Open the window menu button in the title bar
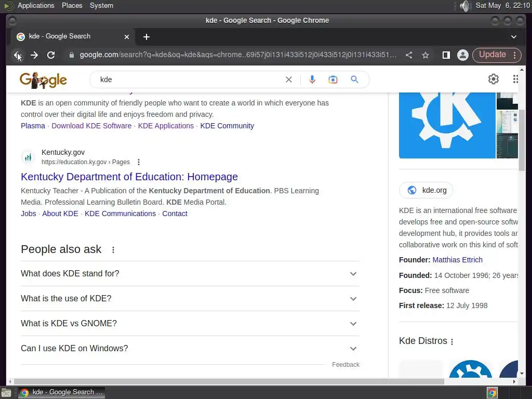Image resolution: width=532 pixels, height=399 pixels. (x=12, y=21)
